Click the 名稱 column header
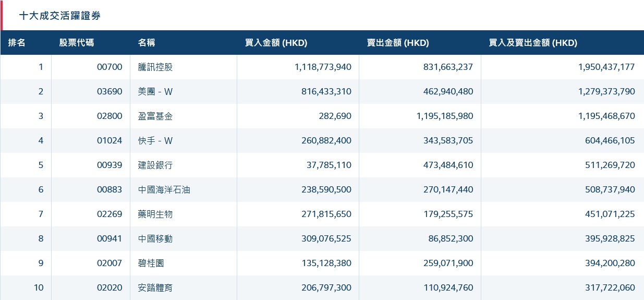The height and width of the screenshot is (300, 644). pyautogui.click(x=147, y=43)
